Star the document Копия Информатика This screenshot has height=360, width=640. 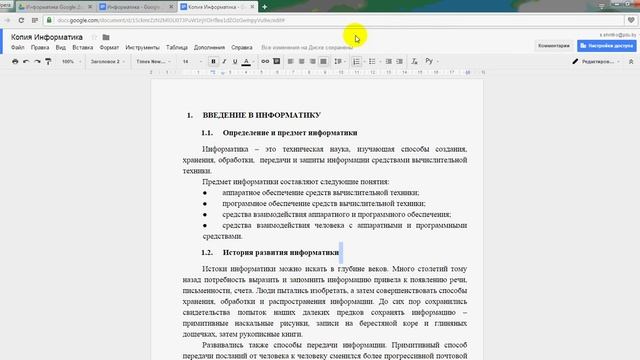point(94,37)
